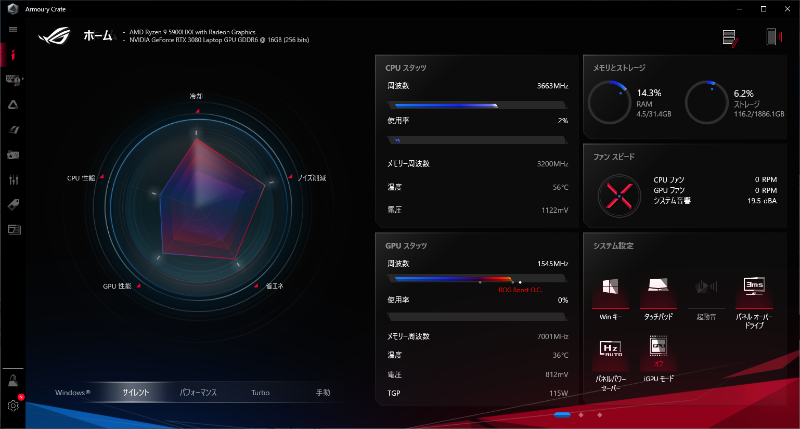
Task: Select the Home icon in the sidebar
Action: [13, 55]
